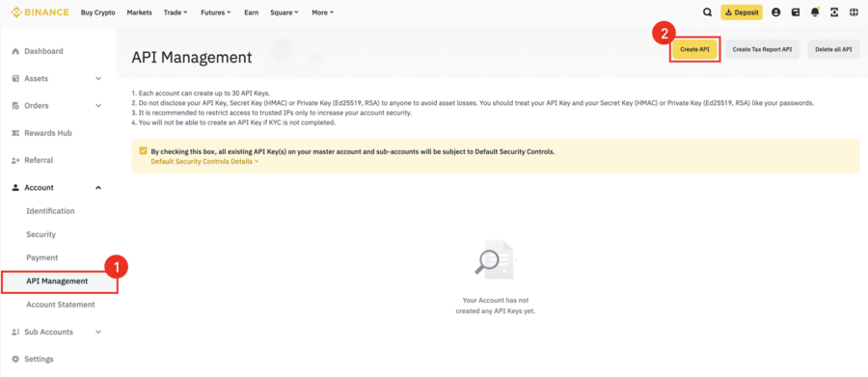
Task: Open the Trade dropdown menu
Action: (176, 13)
